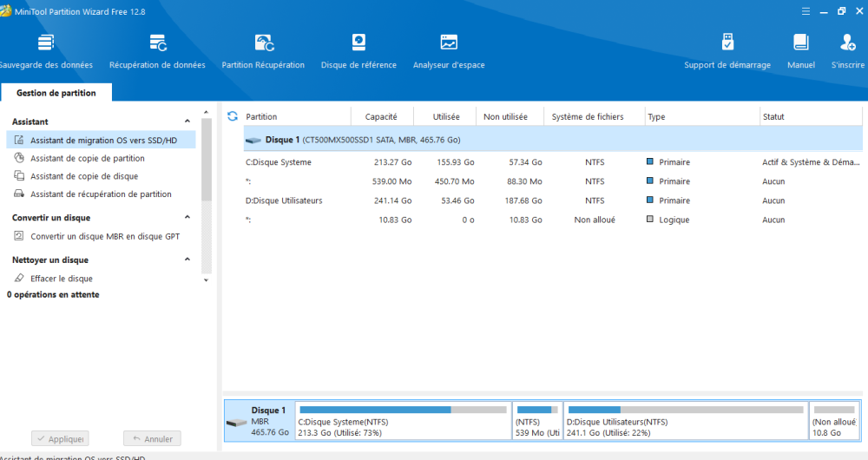The height and width of the screenshot is (460, 868).
Task: Open the Manuel book icon
Action: (x=800, y=43)
